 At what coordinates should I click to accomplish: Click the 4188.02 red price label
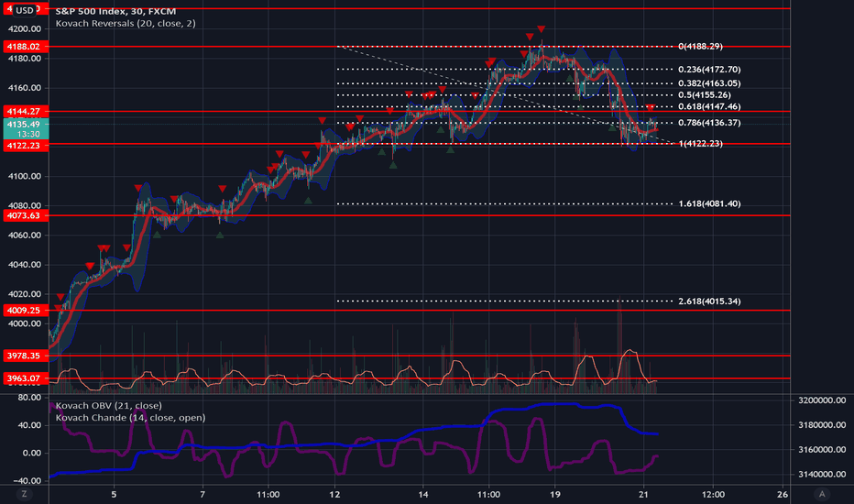coord(25,47)
